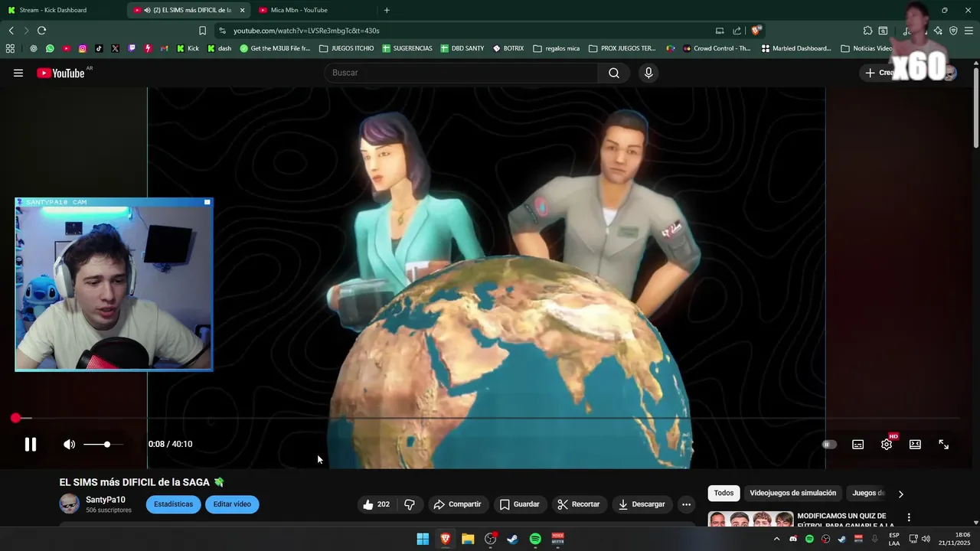Open the three-dot more actions menu
This screenshot has height=551, width=980.
[x=686, y=504]
